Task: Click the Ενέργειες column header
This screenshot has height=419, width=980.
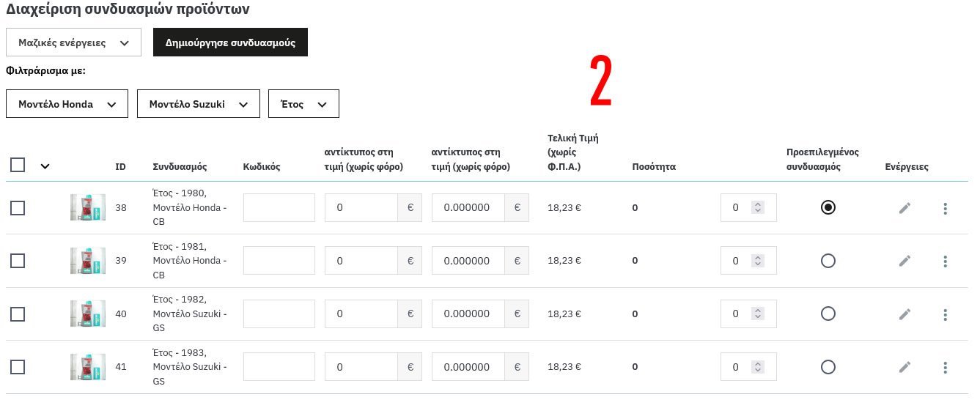Action: click(x=907, y=167)
